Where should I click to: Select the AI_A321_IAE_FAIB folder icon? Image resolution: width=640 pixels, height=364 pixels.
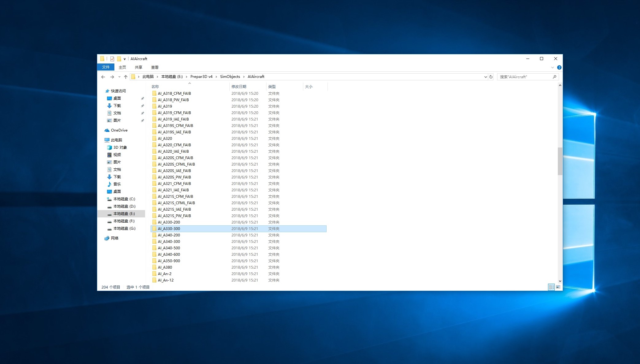pos(154,190)
